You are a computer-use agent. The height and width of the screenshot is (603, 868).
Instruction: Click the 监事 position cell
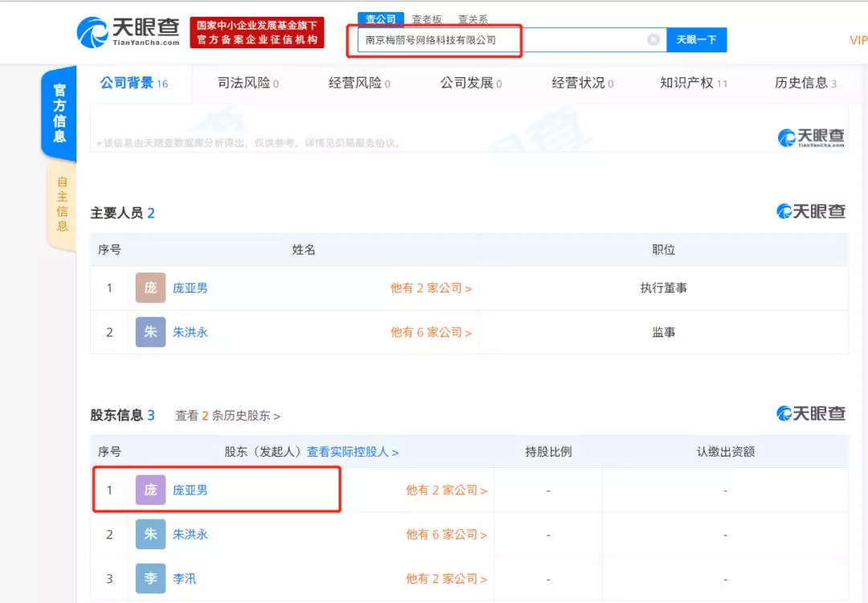tap(663, 332)
